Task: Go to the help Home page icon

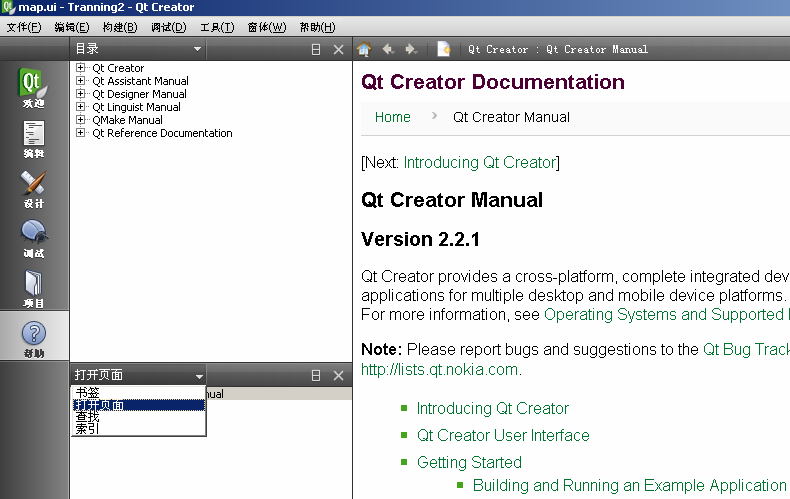Action: click(364, 49)
